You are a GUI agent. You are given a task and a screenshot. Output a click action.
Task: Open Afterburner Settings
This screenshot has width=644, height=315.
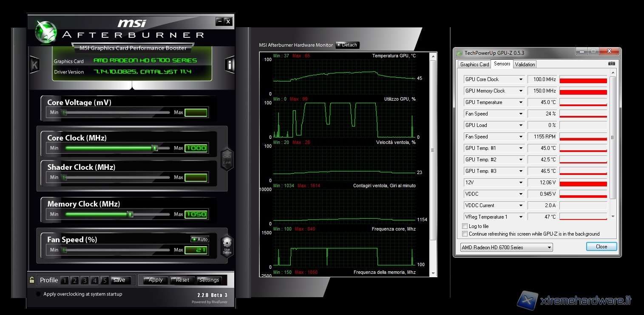[x=209, y=280]
